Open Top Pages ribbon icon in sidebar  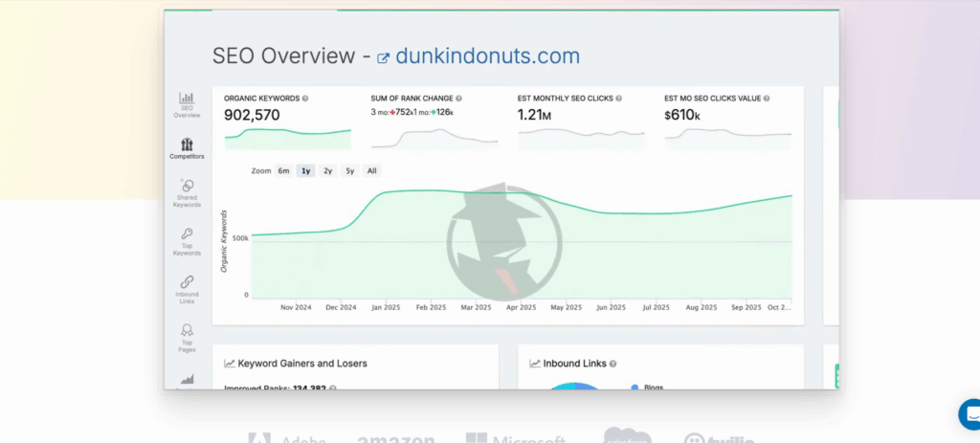pyautogui.click(x=187, y=330)
